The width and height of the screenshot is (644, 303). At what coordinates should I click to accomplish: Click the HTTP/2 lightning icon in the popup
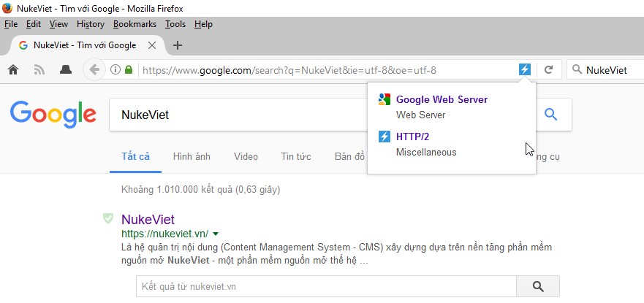tap(384, 137)
